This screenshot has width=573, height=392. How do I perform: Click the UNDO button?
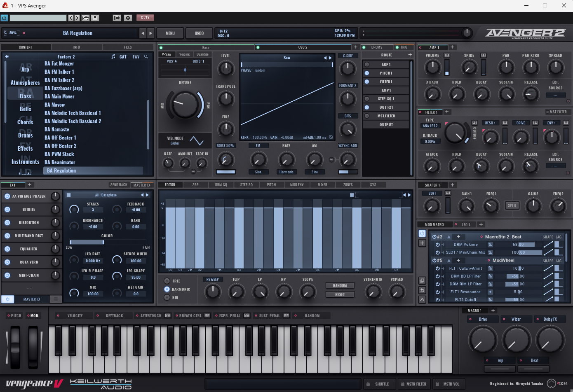pyautogui.click(x=199, y=33)
